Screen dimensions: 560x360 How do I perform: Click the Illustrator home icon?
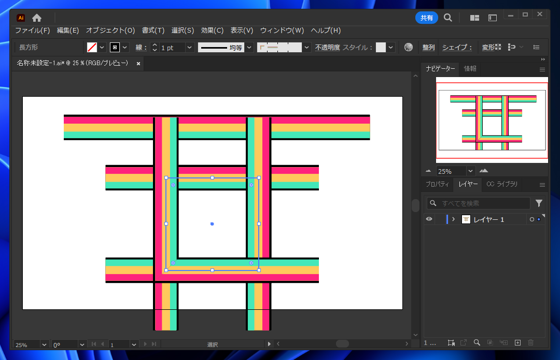tap(36, 18)
